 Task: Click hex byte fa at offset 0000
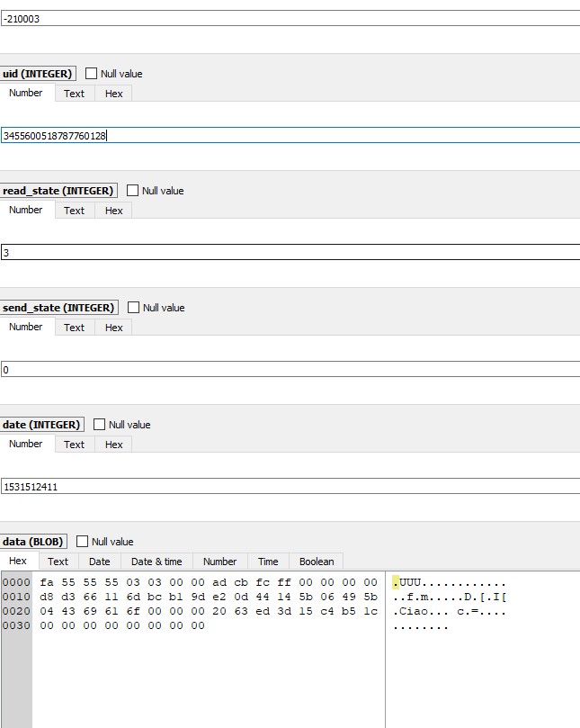tap(47, 582)
